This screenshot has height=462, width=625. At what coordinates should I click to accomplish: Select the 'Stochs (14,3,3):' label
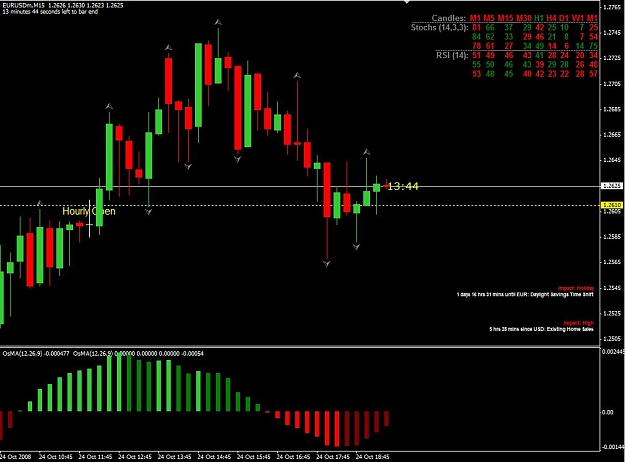pyautogui.click(x=440, y=28)
